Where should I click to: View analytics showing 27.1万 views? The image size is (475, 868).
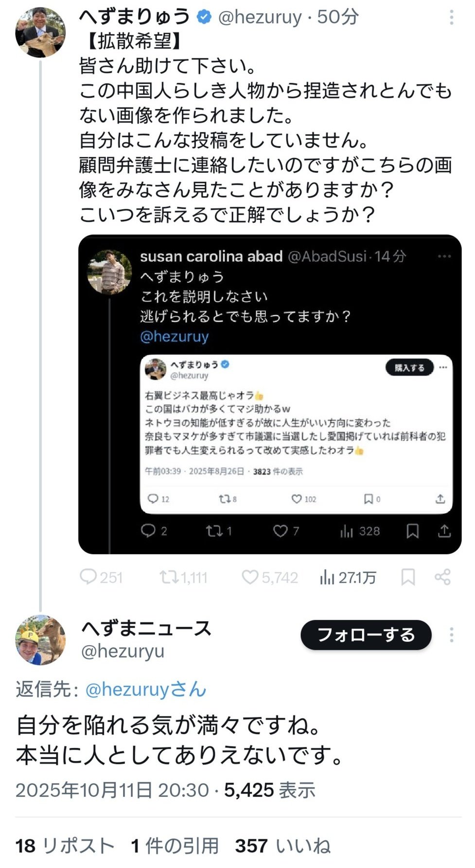tap(348, 577)
